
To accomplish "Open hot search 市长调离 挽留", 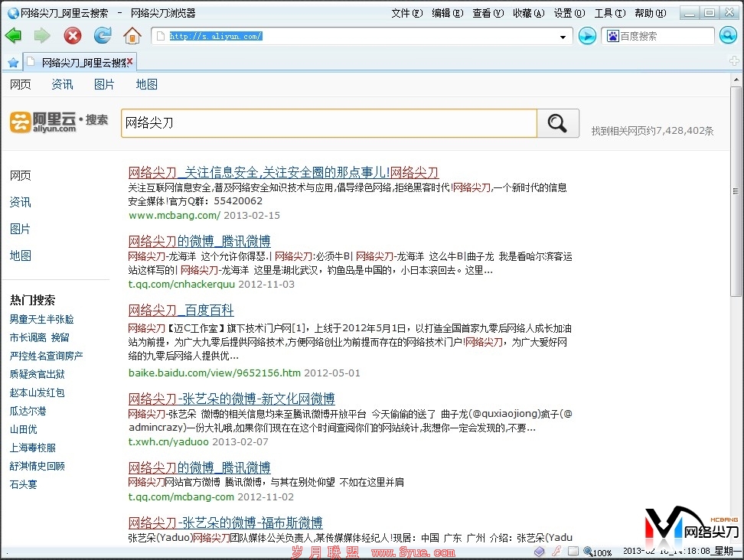I will click(39, 337).
